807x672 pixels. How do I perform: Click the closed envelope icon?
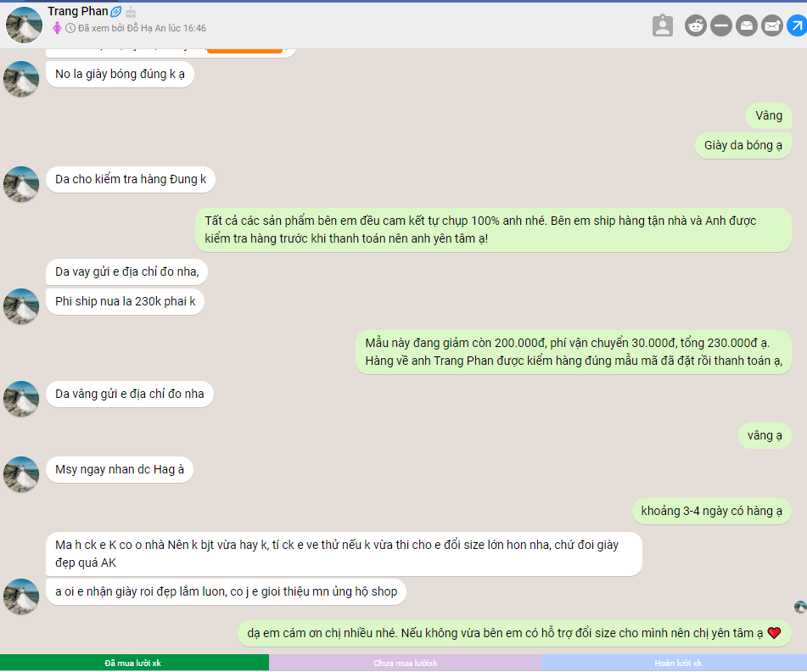click(771, 26)
